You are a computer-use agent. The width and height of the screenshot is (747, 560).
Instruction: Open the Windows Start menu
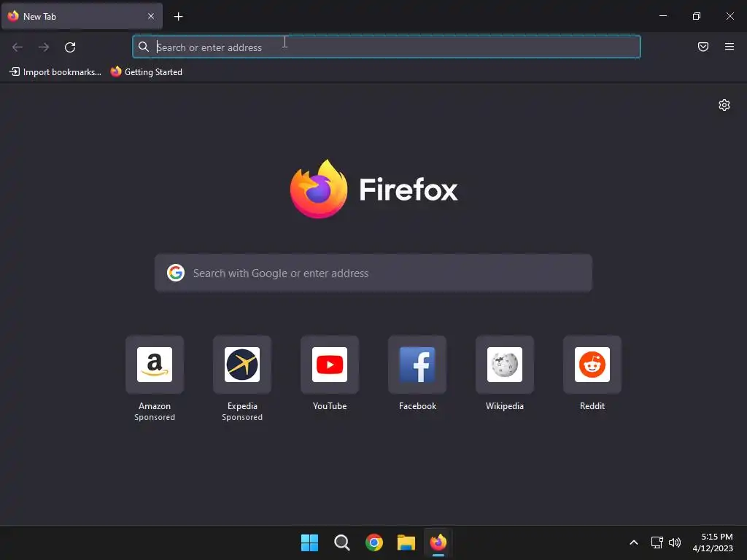pyautogui.click(x=309, y=542)
